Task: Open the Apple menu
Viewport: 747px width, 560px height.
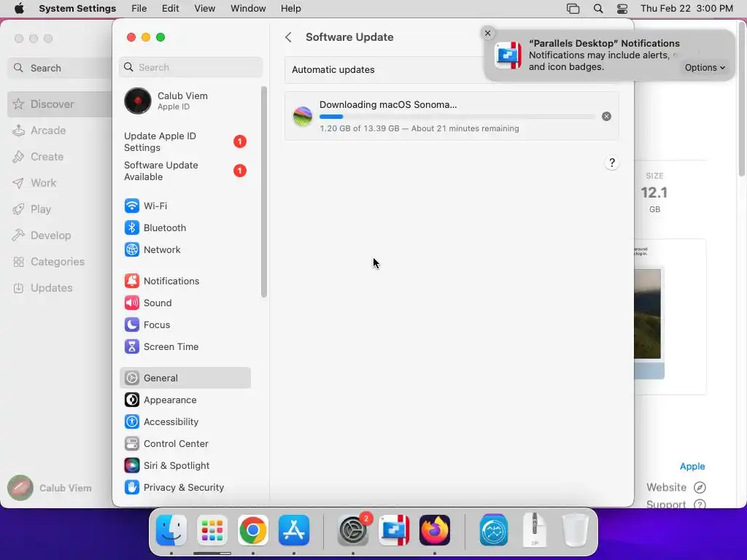Action: click(19, 9)
